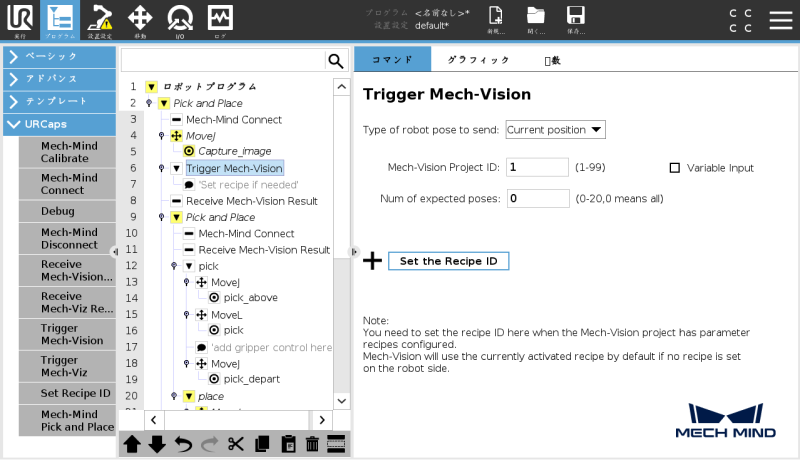Insert Mech-Mind Pick and Place URCap node
The height and width of the screenshot is (460, 800).
click(67, 420)
